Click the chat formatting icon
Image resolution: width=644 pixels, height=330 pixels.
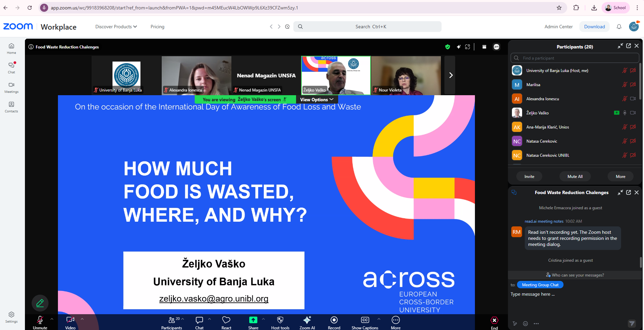click(515, 324)
